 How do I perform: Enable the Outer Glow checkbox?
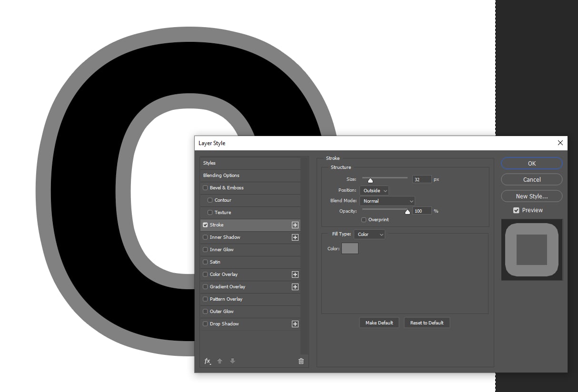coord(205,312)
